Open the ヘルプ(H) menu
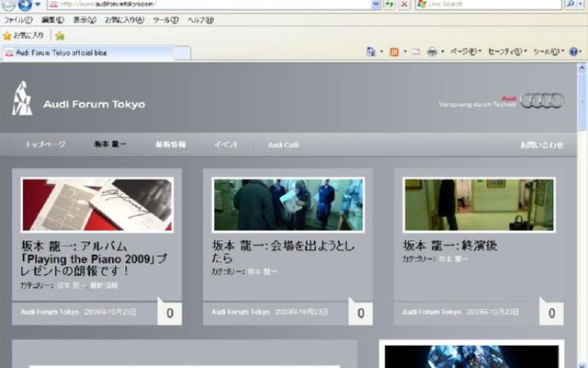This screenshot has width=588, height=368. pyautogui.click(x=200, y=20)
